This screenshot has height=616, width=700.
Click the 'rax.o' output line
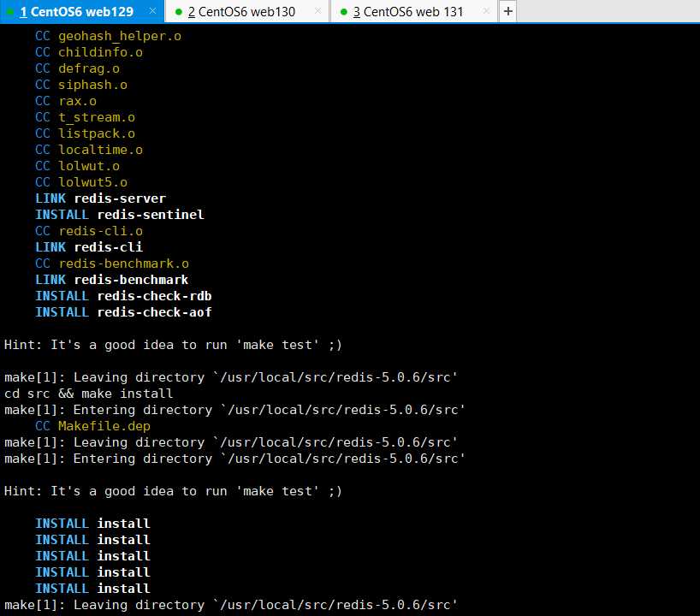[x=66, y=101]
